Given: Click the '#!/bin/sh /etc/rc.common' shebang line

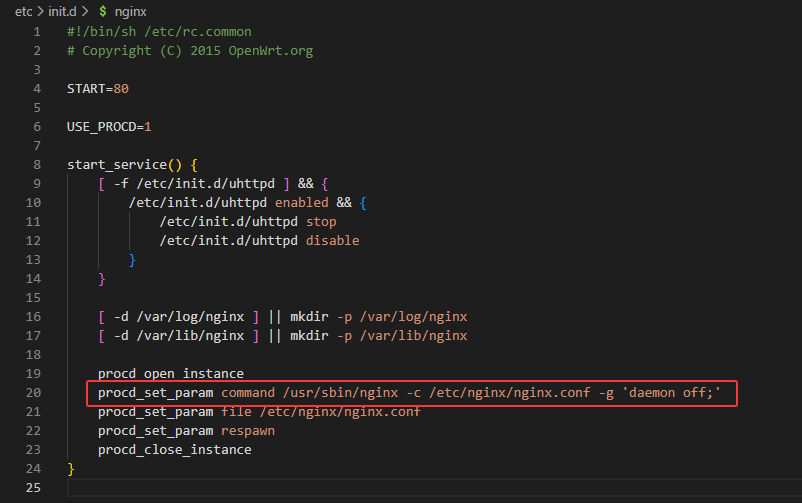Looking at the screenshot, I should (159, 32).
